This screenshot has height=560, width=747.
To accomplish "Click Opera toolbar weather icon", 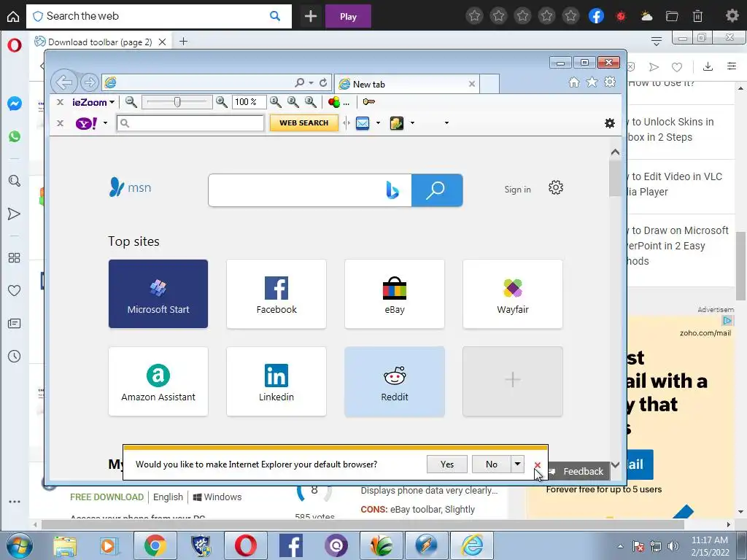I will pyautogui.click(x=646, y=16).
